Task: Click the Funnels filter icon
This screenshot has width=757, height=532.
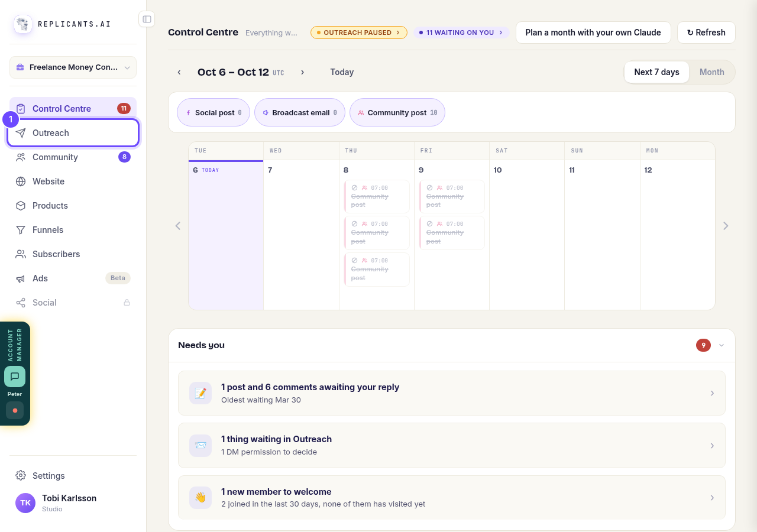Action: 21,230
